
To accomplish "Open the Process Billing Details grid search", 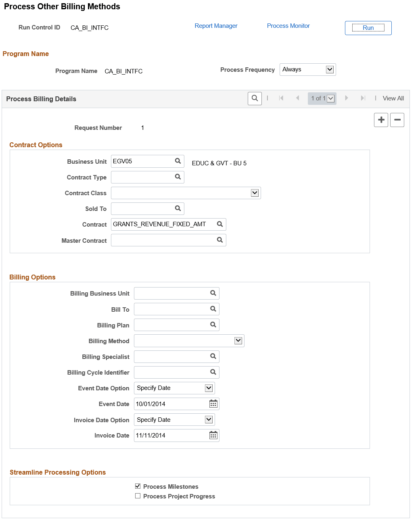I will point(254,98).
